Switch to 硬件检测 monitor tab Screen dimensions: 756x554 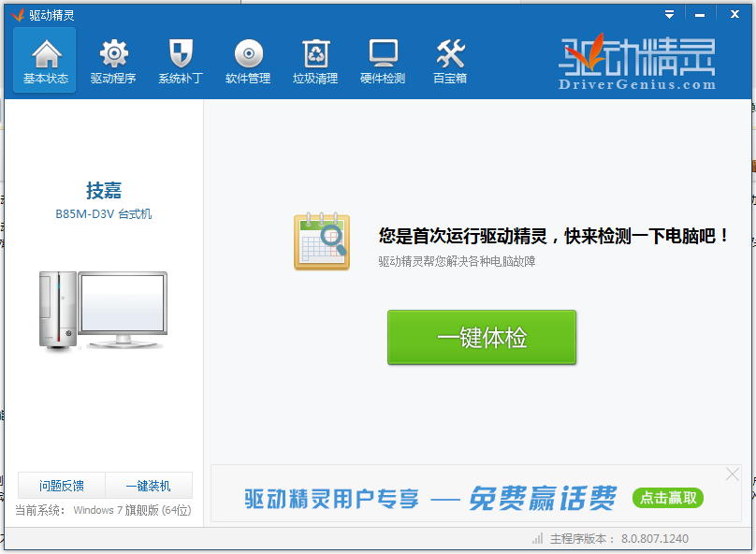coord(383,60)
